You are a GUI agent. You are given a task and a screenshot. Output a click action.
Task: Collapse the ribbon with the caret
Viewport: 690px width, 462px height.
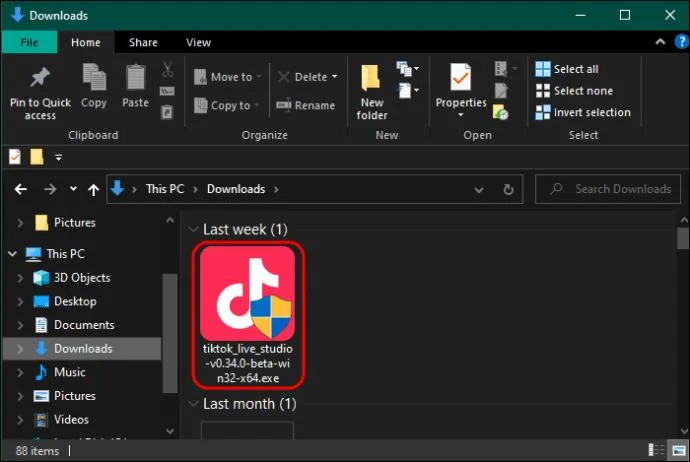[x=660, y=42]
